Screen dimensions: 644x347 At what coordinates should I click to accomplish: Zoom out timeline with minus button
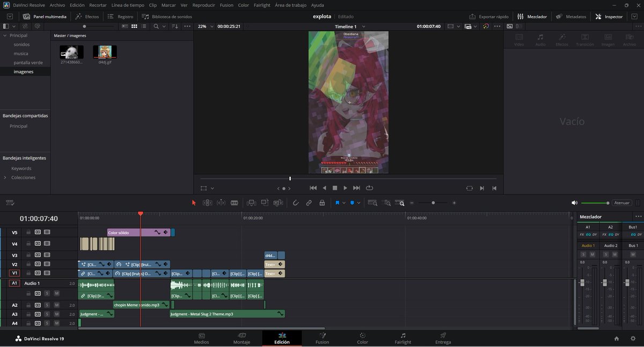[412, 203]
